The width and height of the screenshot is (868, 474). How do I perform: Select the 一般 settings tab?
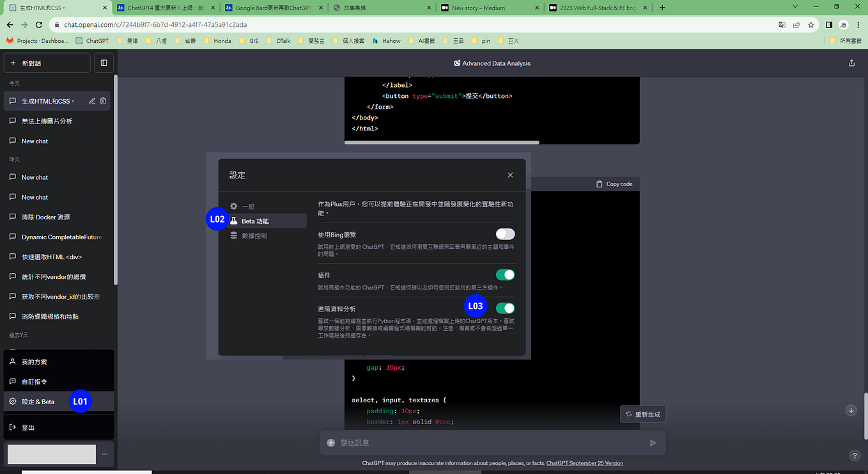click(x=267, y=206)
